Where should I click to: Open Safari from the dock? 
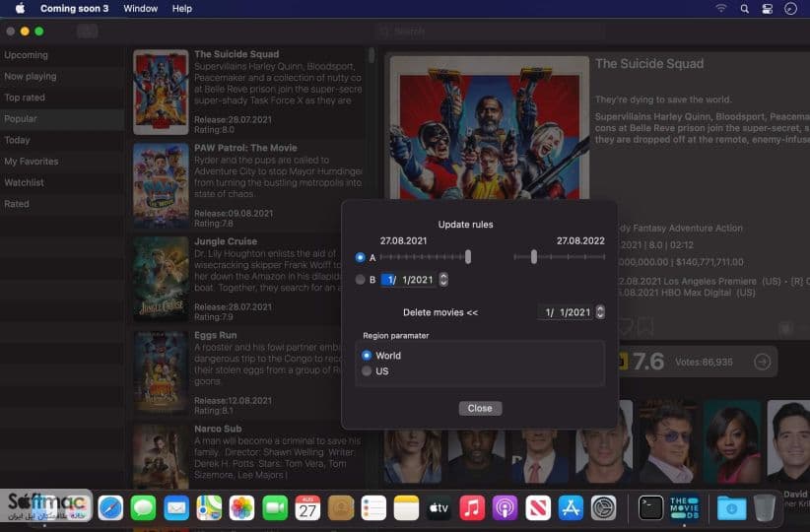[x=110, y=508]
